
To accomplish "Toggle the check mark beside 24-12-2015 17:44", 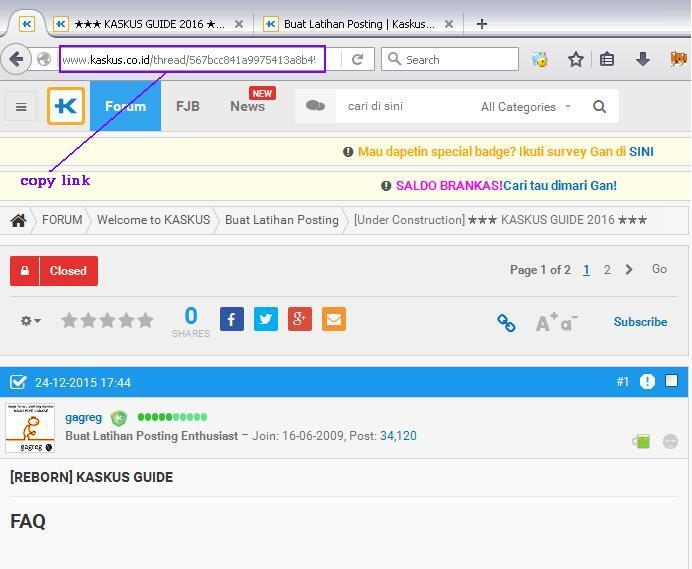I will tap(18, 382).
